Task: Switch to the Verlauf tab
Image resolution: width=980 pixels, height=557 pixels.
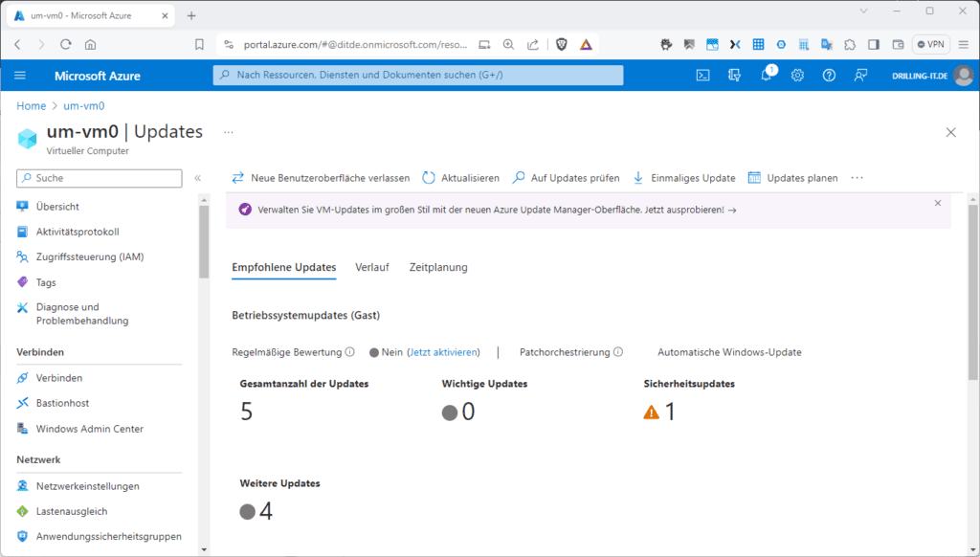Action: point(372,268)
